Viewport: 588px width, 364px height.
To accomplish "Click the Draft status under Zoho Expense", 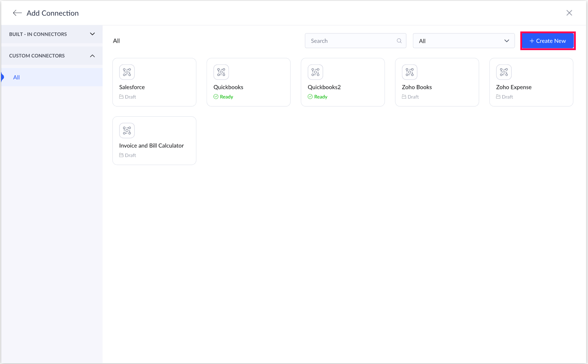I will [505, 97].
